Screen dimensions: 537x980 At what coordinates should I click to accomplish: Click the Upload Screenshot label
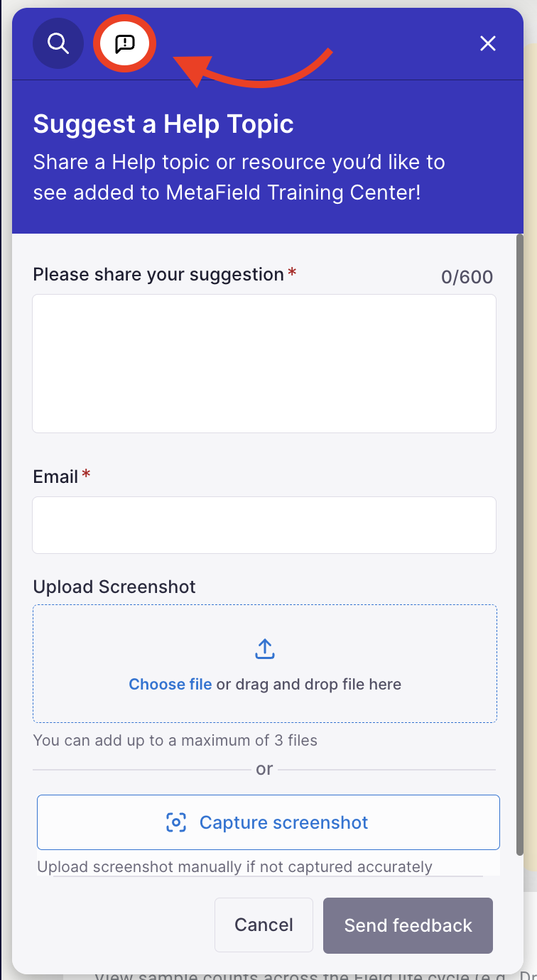114,587
